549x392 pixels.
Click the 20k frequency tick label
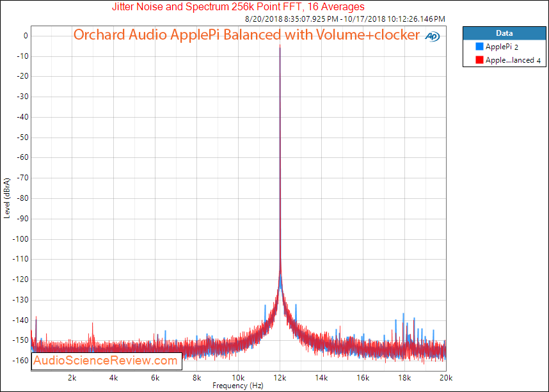pos(446,378)
